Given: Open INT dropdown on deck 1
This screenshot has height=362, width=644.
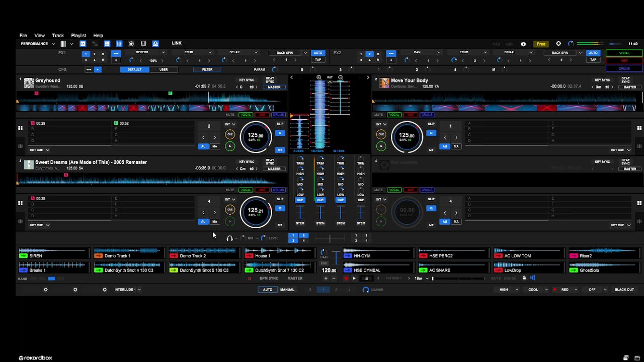Looking at the screenshot, I should [x=230, y=124].
